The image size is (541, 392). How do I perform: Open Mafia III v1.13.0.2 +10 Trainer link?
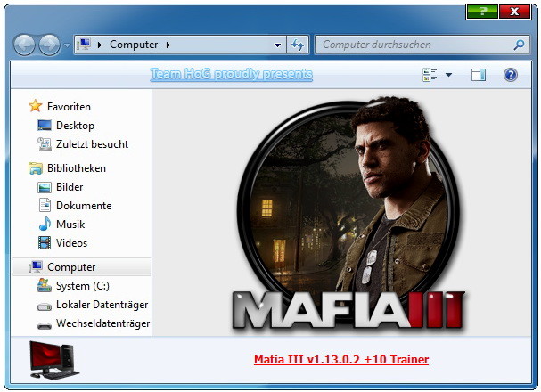click(x=341, y=360)
